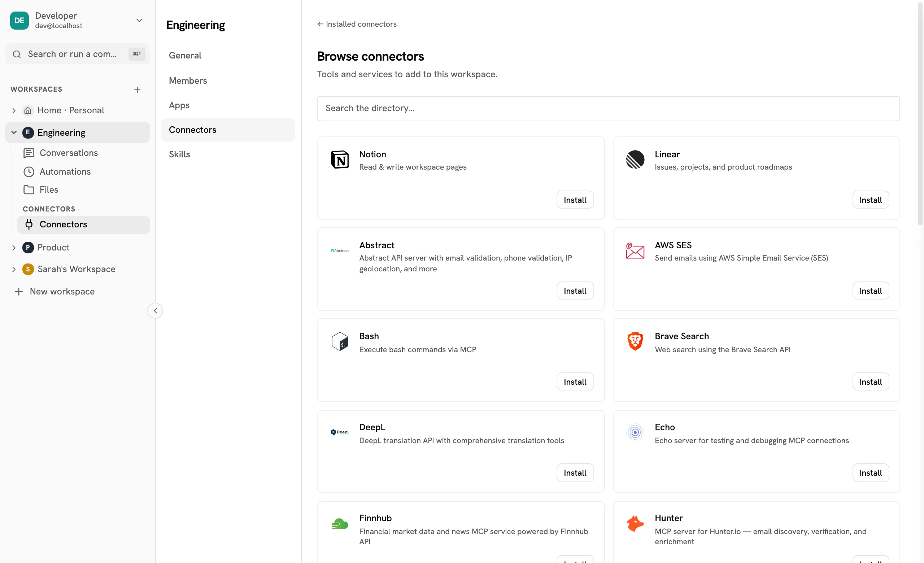This screenshot has width=924, height=563.
Task: Install the Abstract connector
Action: (575, 291)
